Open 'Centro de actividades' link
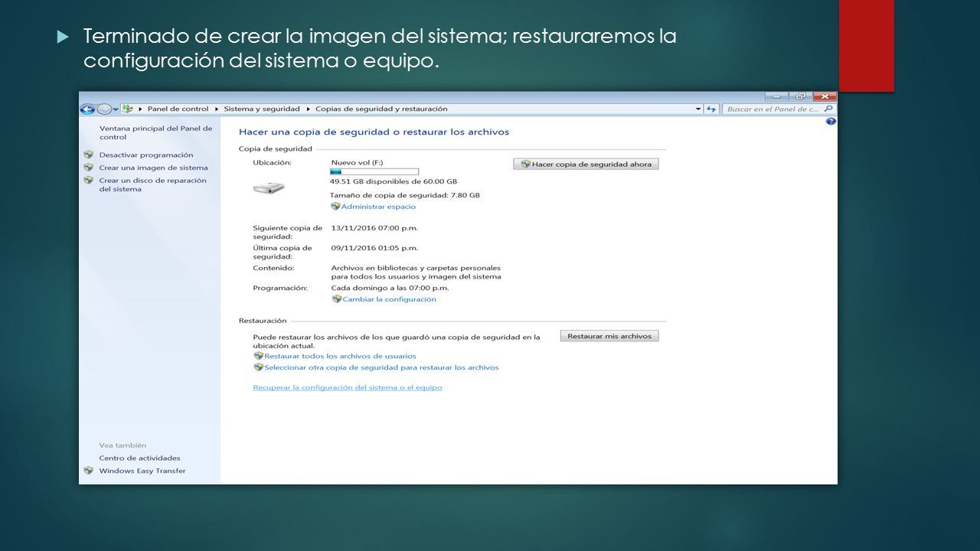 click(x=139, y=458)
